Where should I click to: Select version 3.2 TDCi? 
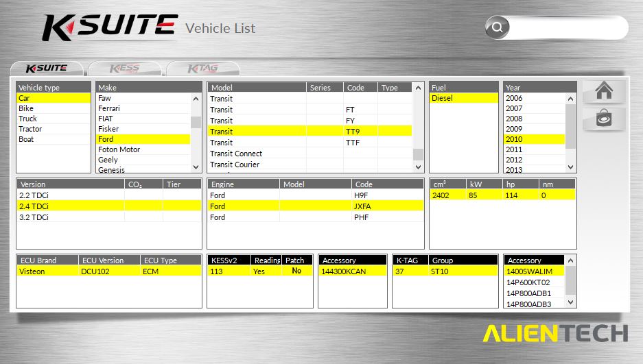point(109,217)
